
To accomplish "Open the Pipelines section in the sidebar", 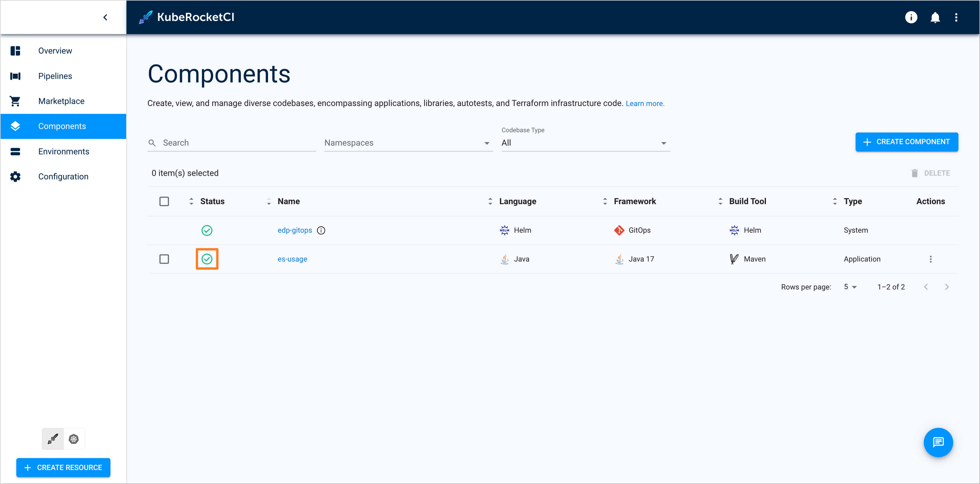I will [55, 76].
